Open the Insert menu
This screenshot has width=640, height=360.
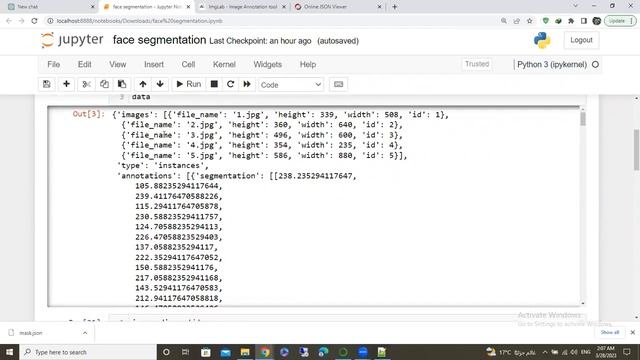[x=154, y=64]
